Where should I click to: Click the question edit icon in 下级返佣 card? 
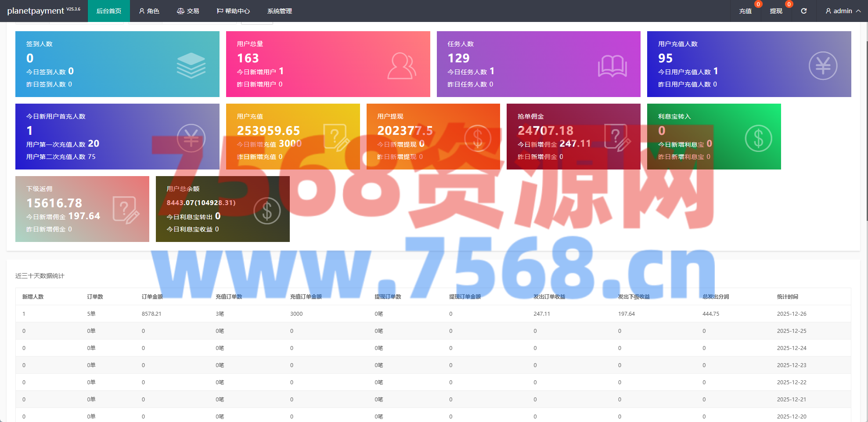click(x=126, y=210)
